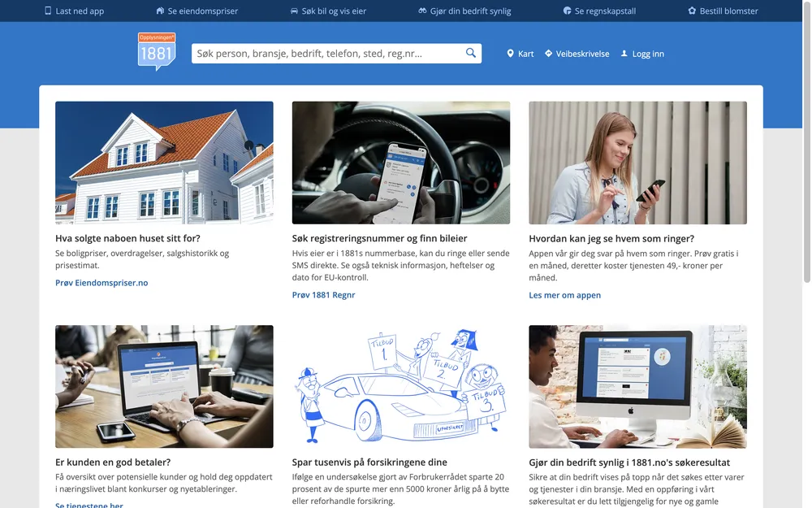
Task: Follow the Prøv 1881 Regnr link
Action: [x=323, y=295]
